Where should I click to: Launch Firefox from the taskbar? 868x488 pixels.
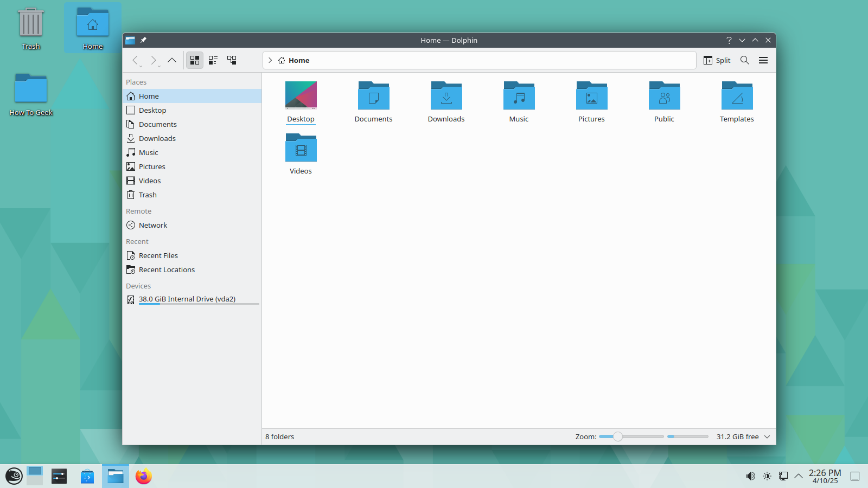click(143, 476)
